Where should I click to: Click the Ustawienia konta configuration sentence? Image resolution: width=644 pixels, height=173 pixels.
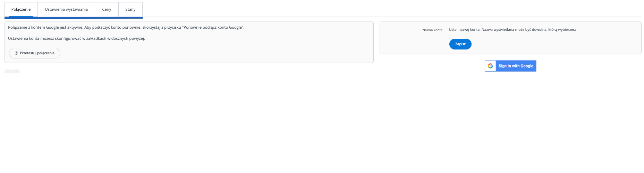[76, 38]
